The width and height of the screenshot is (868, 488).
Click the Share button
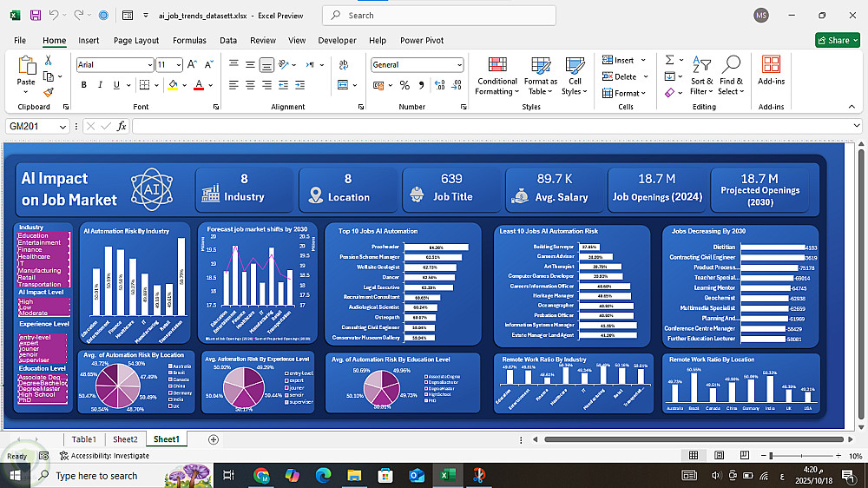point(838,40)
